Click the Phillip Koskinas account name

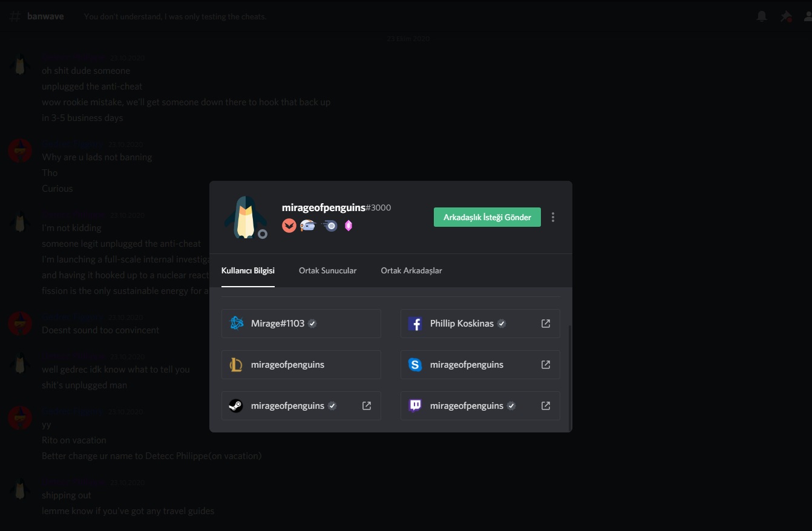[462, 324]
